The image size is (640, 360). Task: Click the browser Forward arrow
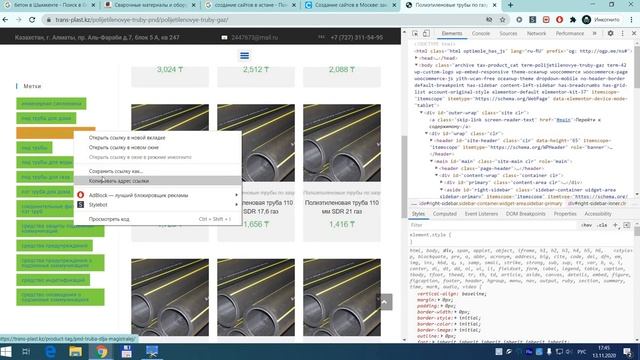pyautogui.click(x=19, y=20)
